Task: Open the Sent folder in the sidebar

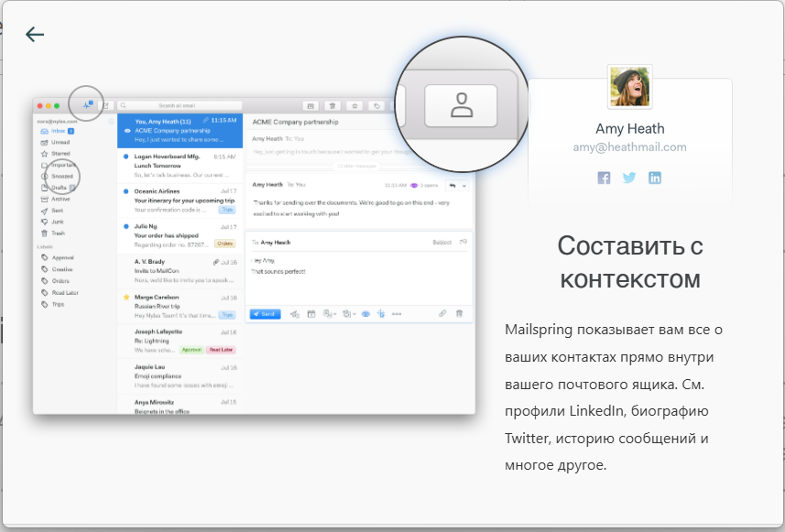Action: coord(52,211)
